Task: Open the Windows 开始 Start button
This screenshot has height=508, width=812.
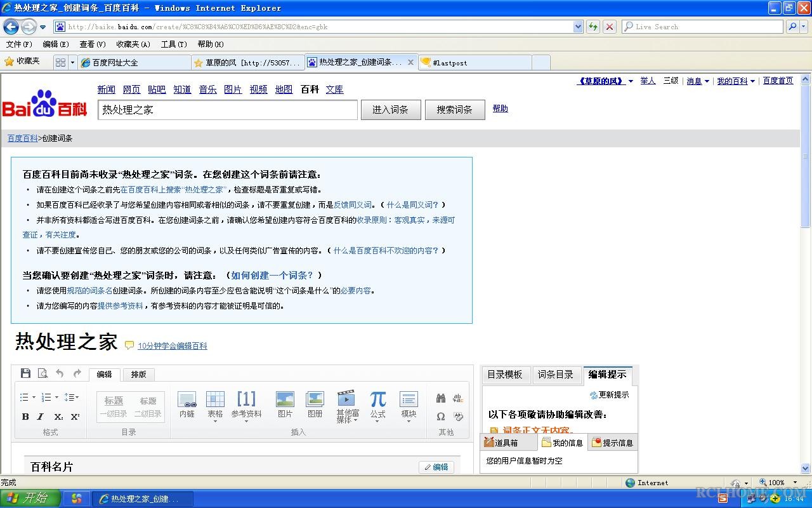Action: 30,498
